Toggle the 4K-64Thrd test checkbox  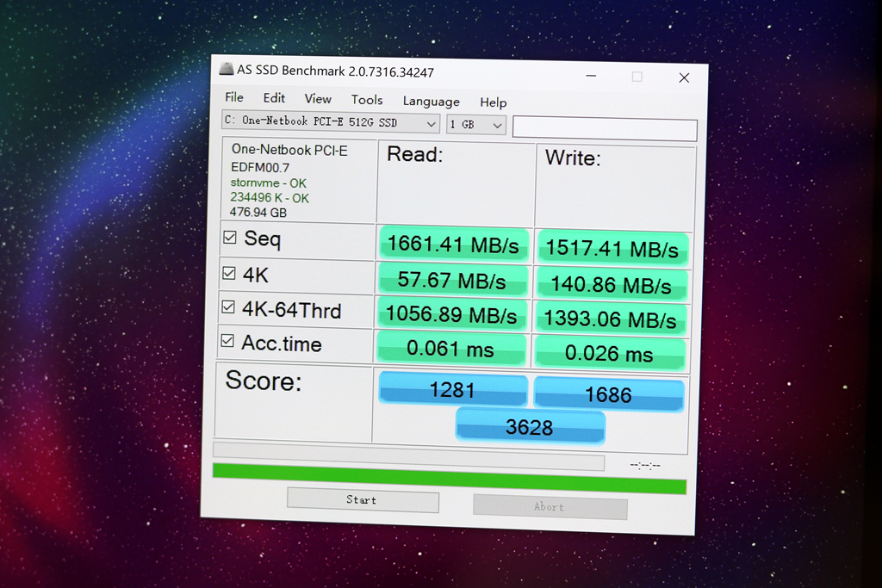click(227, 307)
